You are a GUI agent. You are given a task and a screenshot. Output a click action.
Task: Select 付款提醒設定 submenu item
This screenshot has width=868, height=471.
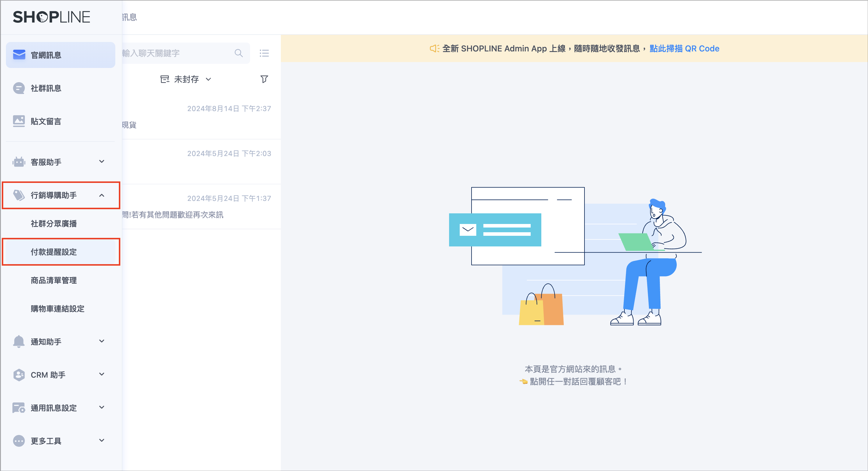(61, 252)
